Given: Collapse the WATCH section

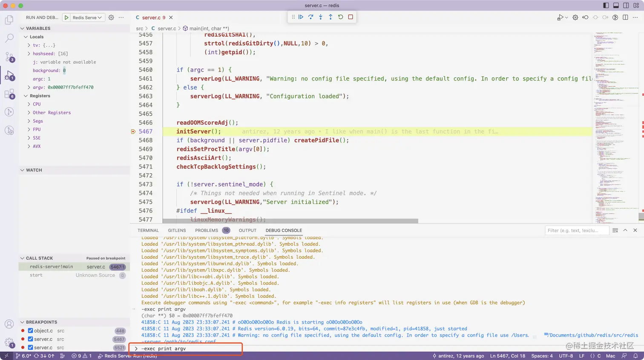Looking at the screenshot, I should 74,170.
